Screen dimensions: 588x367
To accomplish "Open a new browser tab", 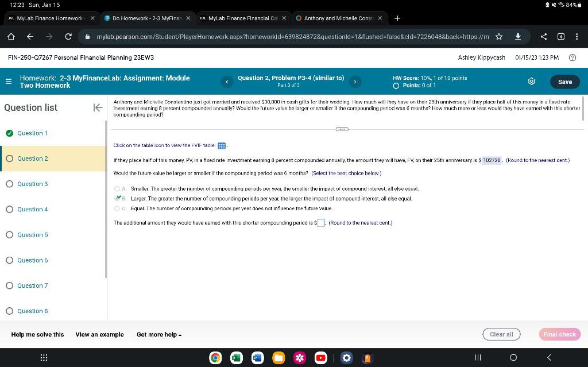I will pos(397,18).
